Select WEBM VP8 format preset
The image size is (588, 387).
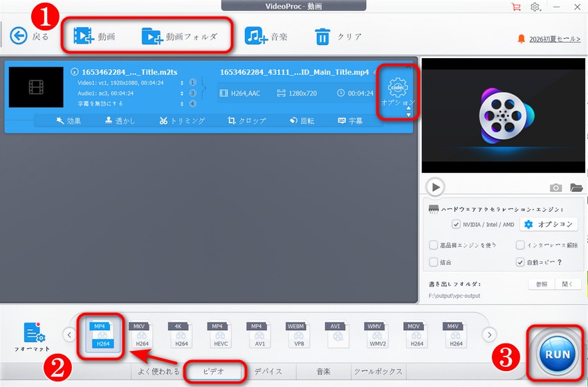tap(299, 334)
